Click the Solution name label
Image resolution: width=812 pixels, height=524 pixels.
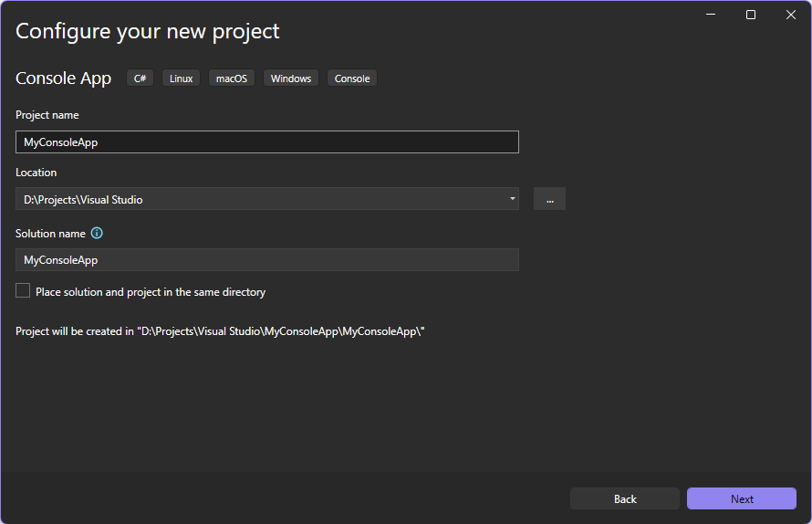[x=50, y=234]
